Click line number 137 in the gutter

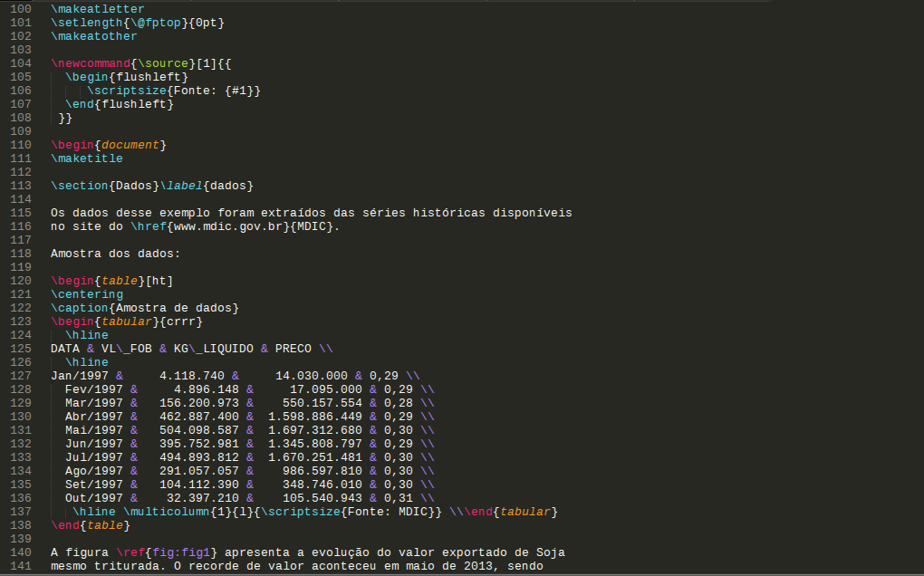[x=21, y=512]
